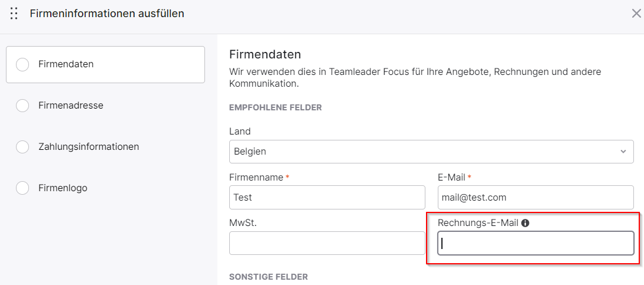The image size is (644, 285).
Task: Select the Firmendaten step label in sidebar
Action: tap(66, 64)
